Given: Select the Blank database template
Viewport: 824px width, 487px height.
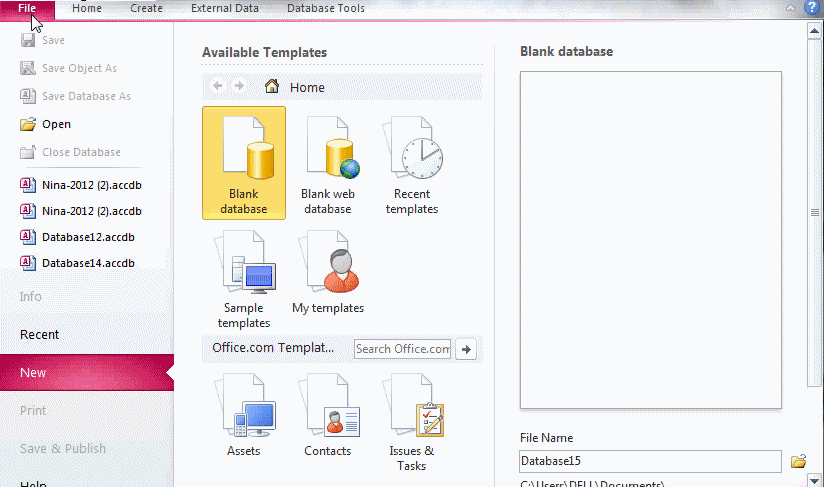Looking at the screenshot, I should 244,163.
